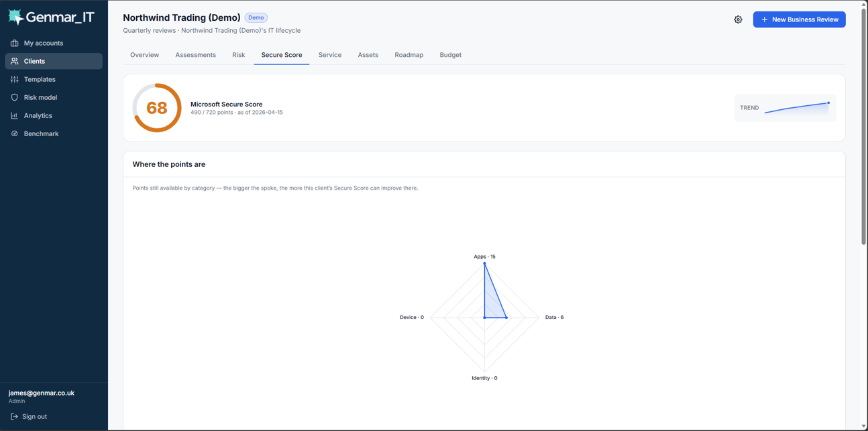Click james@genmar.co.uk user email
Image resolution: width=868 pixels, height=431 pixels.
pos(42,393)
